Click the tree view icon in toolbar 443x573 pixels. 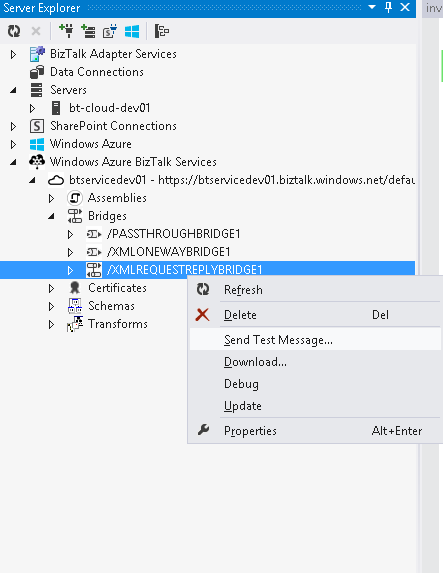[162, 31]
